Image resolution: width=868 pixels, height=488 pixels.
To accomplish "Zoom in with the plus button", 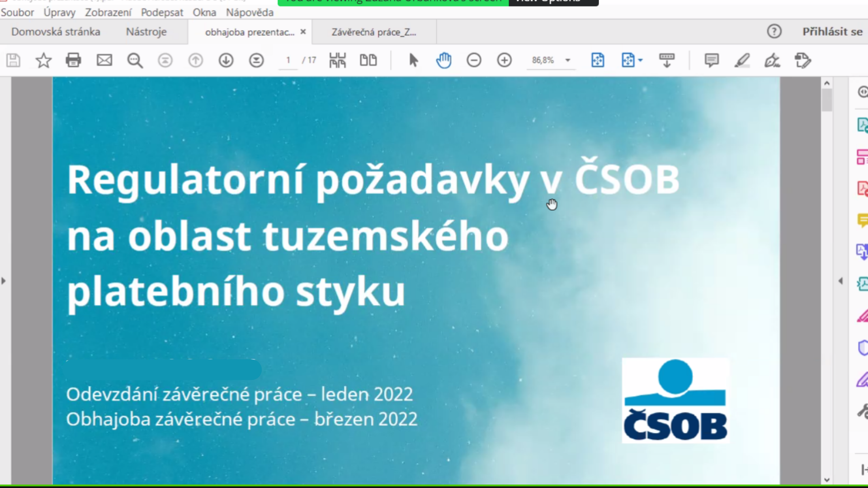I will [x=504, y=60].
